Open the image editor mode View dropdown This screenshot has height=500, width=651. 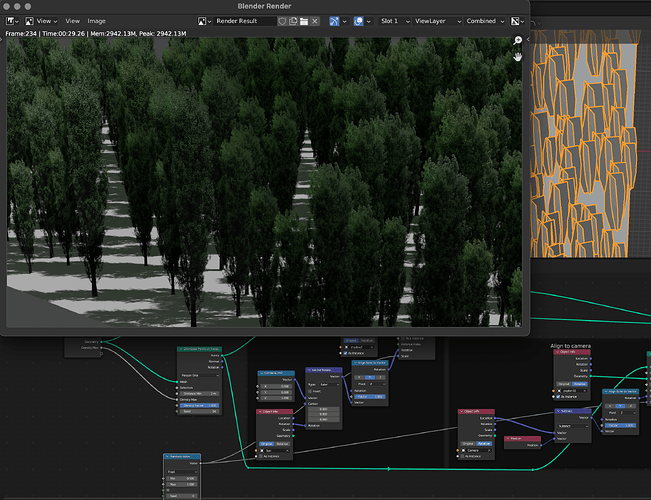click(x=41, y=21)
